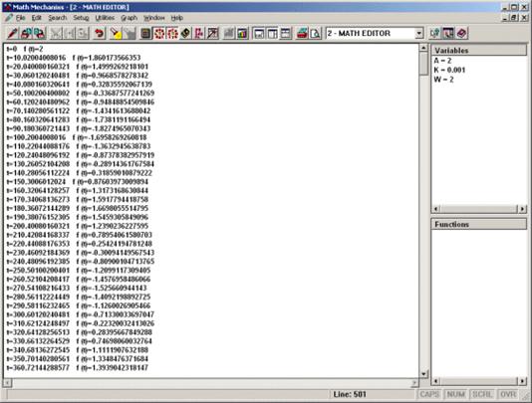The width and height of the screenshot is (532, 403).
Task: Click the Math Mechanixs title bar app icon
Action: tap(7, 7)
